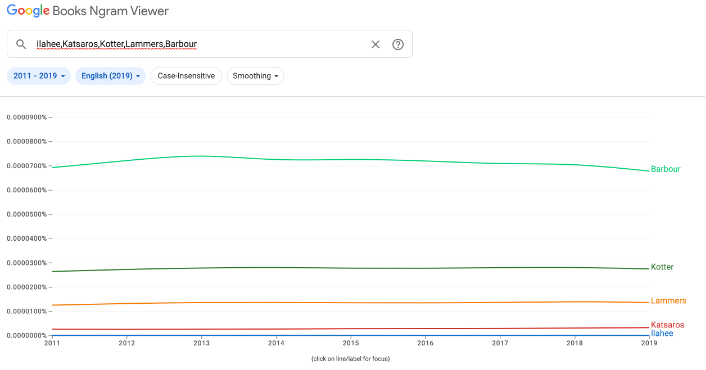The width and height of the screenshot is (706, 370).
Task: Clear the search query with X
Action: (x=375, y=44)
